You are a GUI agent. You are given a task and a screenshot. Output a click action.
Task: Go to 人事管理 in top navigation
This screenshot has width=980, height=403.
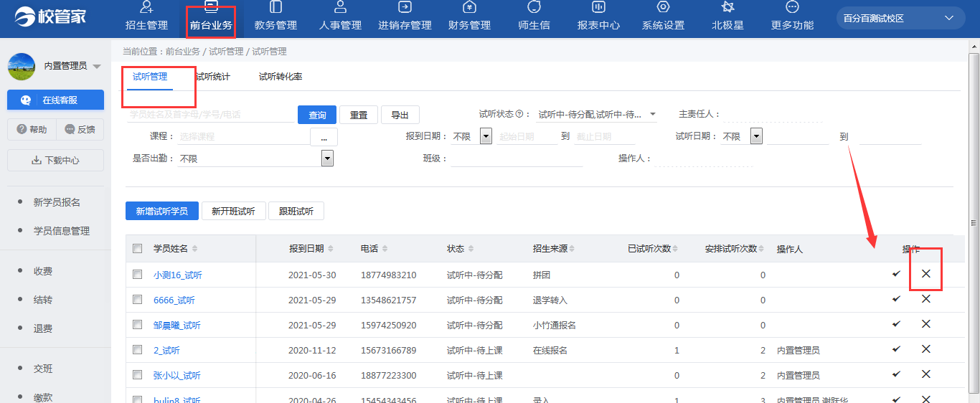[340, 17]
